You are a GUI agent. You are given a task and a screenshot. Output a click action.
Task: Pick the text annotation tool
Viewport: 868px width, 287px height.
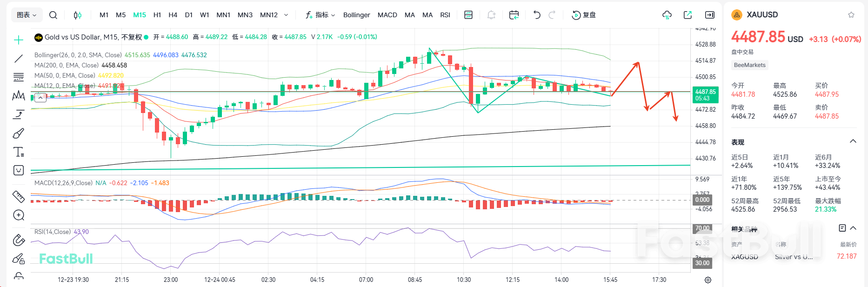point(19,152)
